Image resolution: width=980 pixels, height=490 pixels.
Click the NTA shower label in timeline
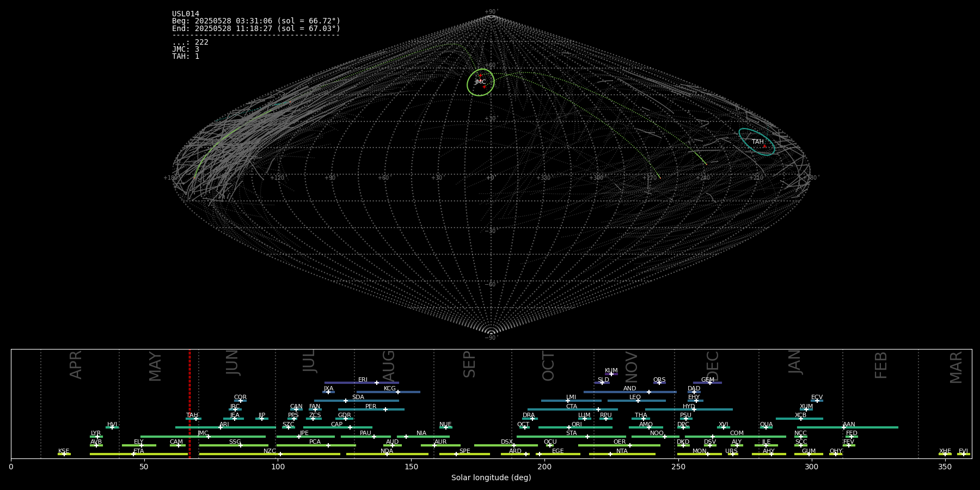coord(622,451)
